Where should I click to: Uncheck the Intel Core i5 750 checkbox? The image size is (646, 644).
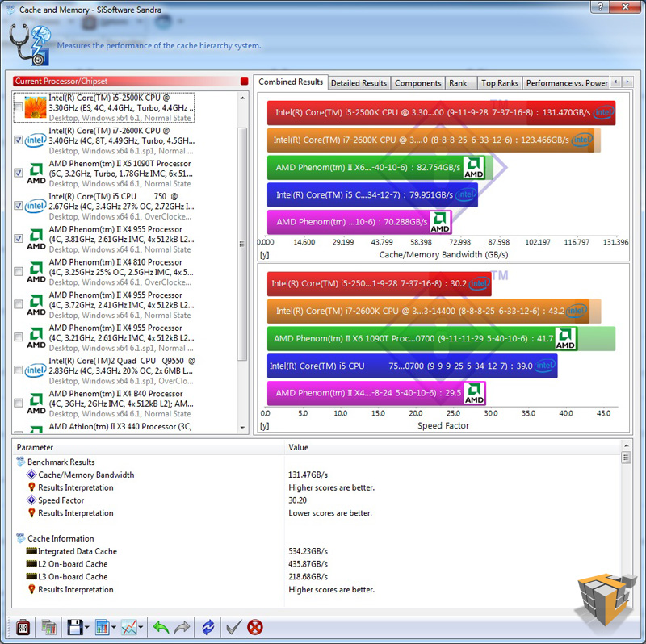[18, 206]
